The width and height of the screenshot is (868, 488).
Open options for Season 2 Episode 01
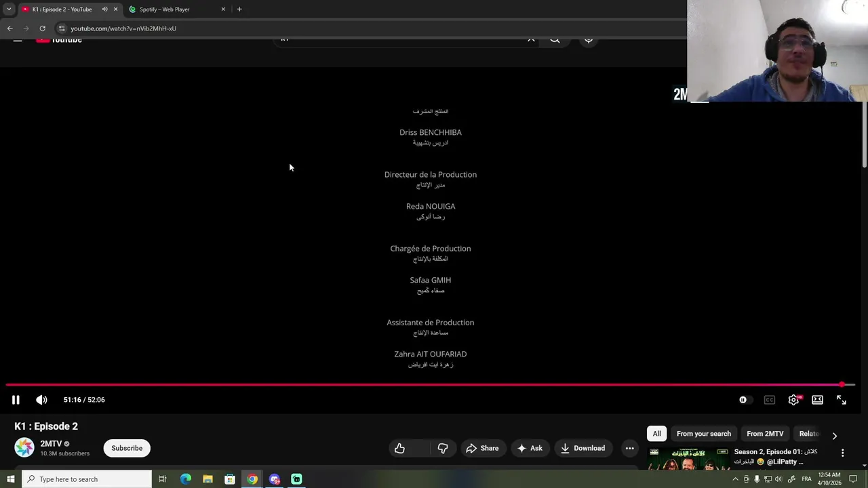[x=843, y=453]
